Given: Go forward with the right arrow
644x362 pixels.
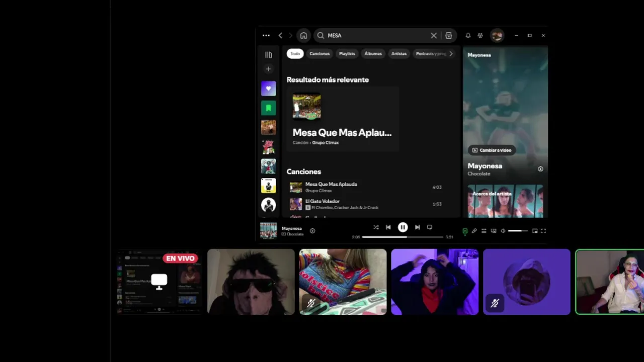Looking at the screenshot, I should tap(290, 36).
